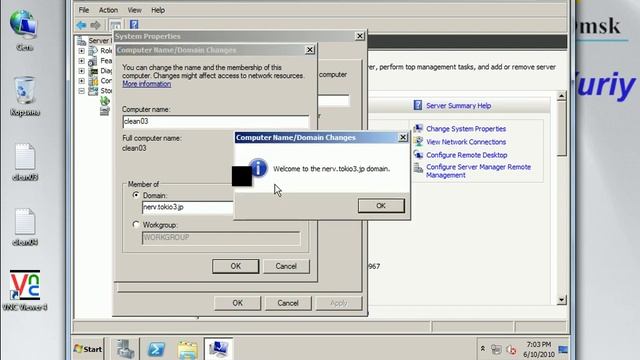Expand the Features tree node
Image resolution: width=640 pixels, height=360 pixels.
point(82,61)
